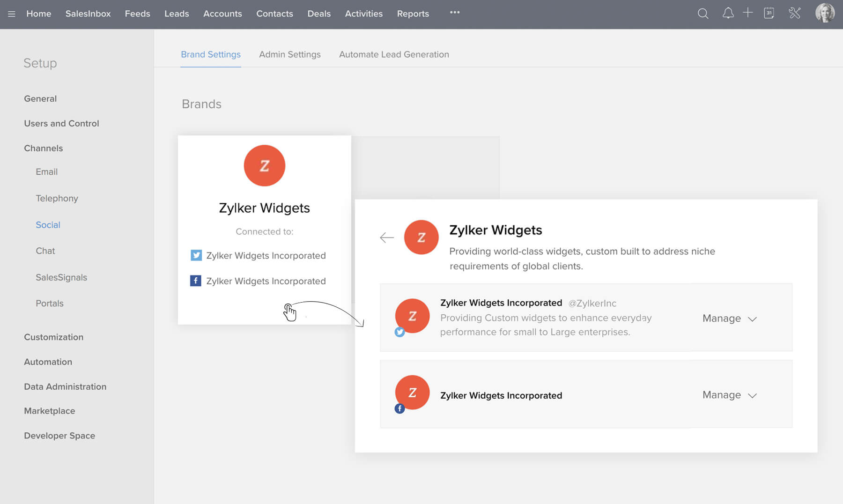
Task: Open the calendar icon in top bar
Action: click(x=769, y=13)
